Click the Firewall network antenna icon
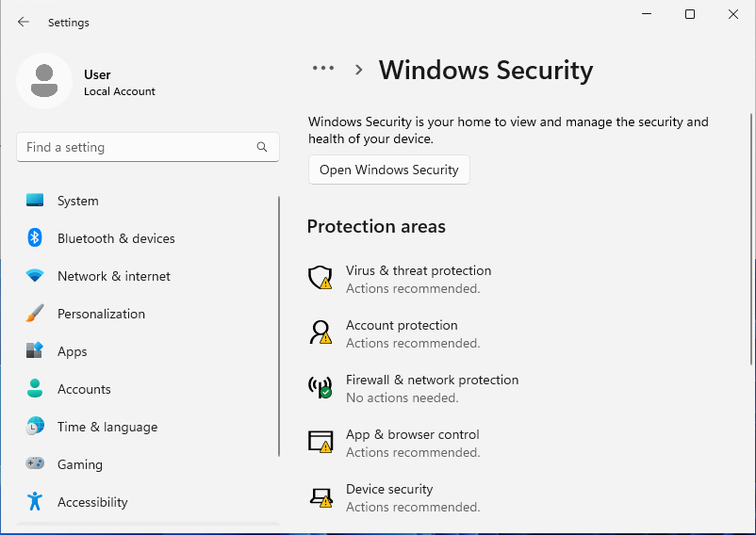 pos(320,387)
